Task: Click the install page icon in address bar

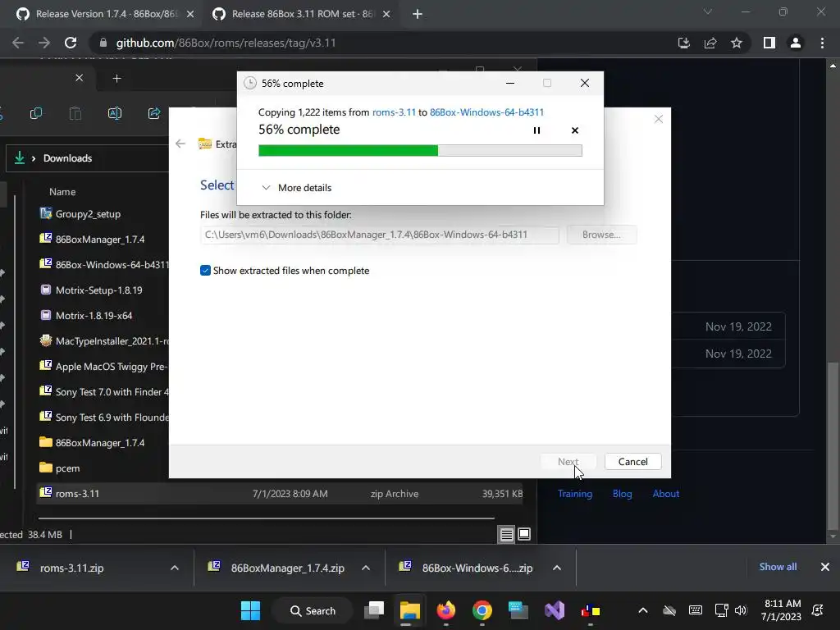Action: pyautogui.click(x=684, y=43)
